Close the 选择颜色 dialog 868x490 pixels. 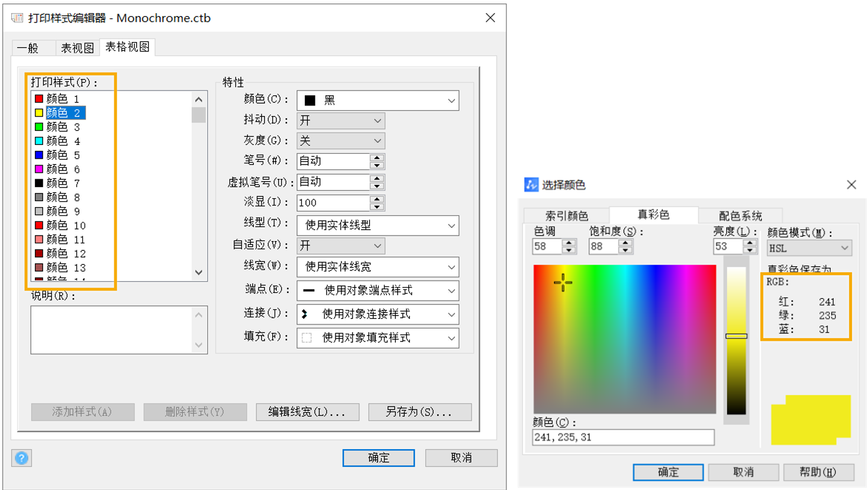coord(851,185)
